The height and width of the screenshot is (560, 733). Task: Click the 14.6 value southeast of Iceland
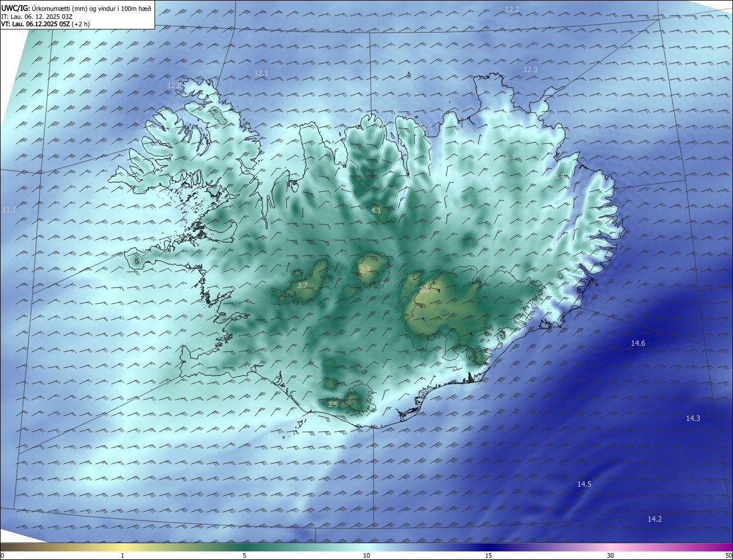pyautogui.click(x=638, y=343)
